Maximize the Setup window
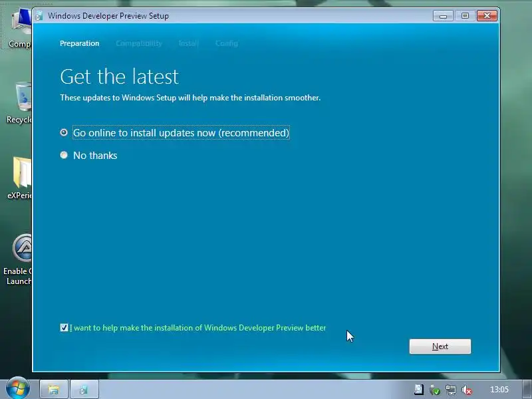532x399 pixels. (x=465, y=15)
